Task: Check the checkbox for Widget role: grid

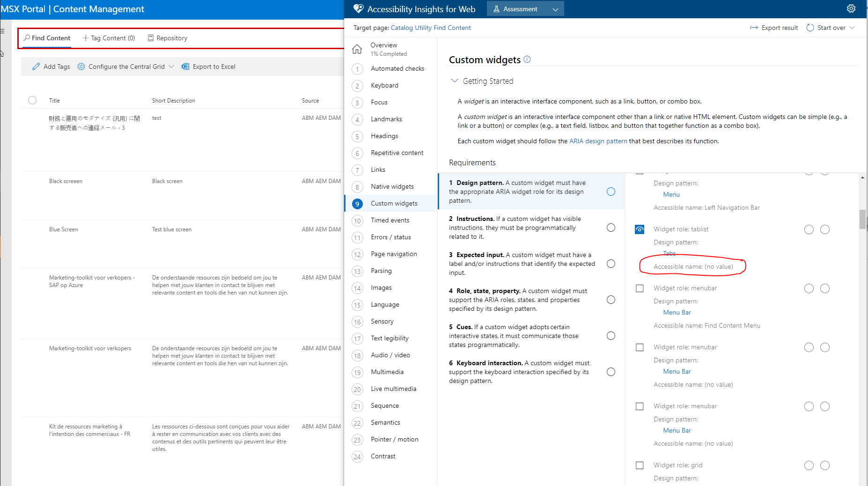Action: click(x=640, y=465)
